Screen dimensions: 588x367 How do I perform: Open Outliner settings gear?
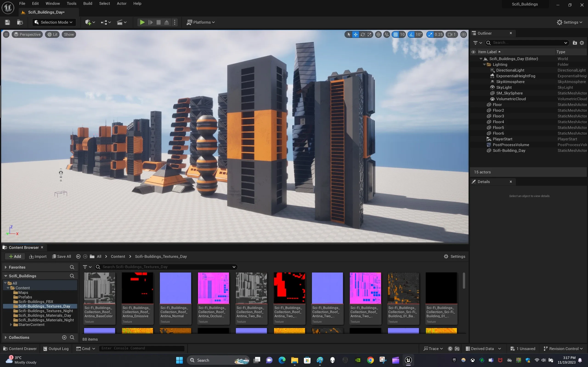(x=582, y=43)
